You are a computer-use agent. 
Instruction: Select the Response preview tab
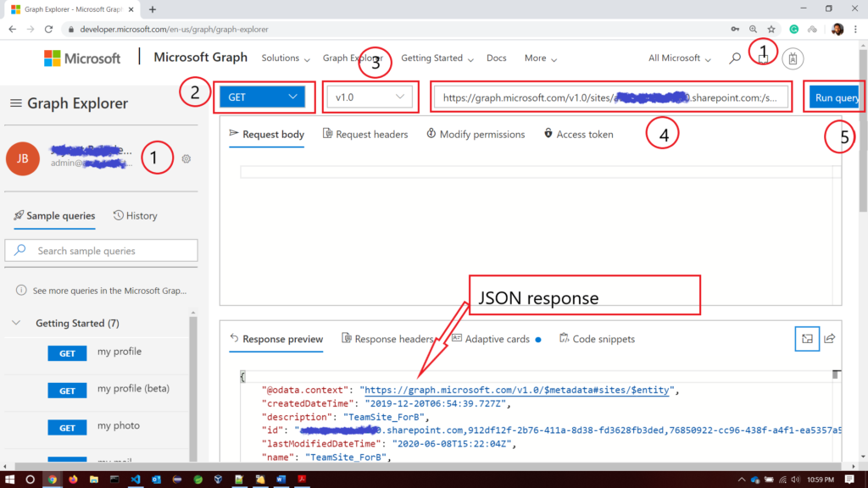[x=276, y=339]
